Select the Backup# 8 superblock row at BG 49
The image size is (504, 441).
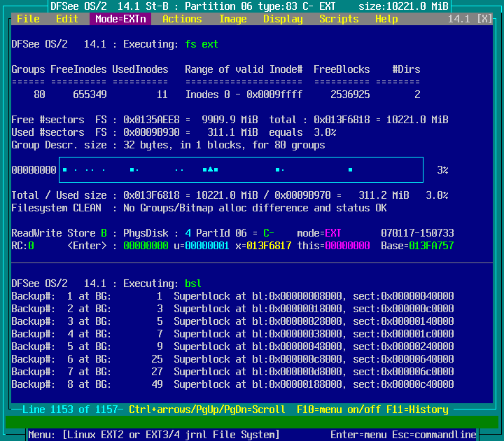(232, 384)
